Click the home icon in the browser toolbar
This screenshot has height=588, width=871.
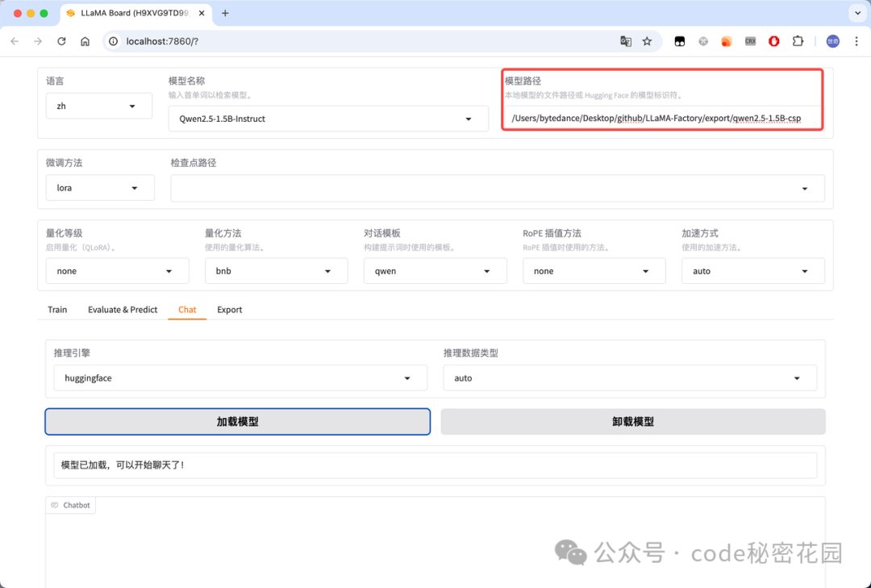coord(85,40)
